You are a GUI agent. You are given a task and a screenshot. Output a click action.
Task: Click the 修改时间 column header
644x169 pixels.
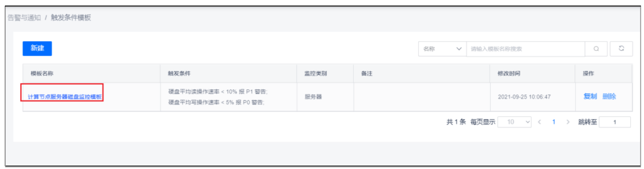[x=509, y=73]
